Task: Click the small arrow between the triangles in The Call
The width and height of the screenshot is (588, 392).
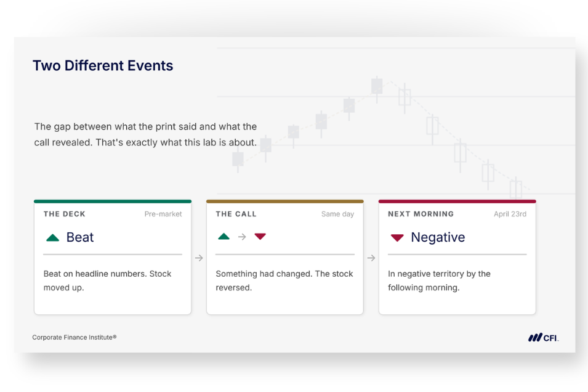Action: pyautogui.click(x=242, y=237)
